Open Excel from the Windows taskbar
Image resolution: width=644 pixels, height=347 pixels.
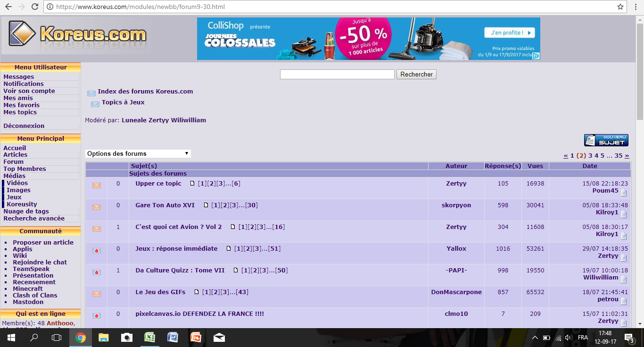pos(150,338)
